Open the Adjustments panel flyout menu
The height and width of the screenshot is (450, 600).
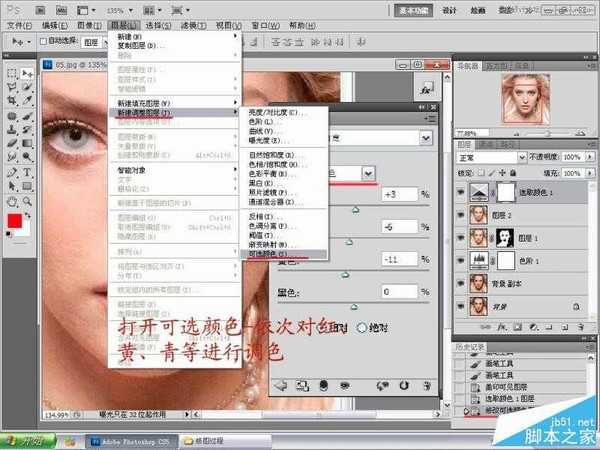(x=430, y=119)
